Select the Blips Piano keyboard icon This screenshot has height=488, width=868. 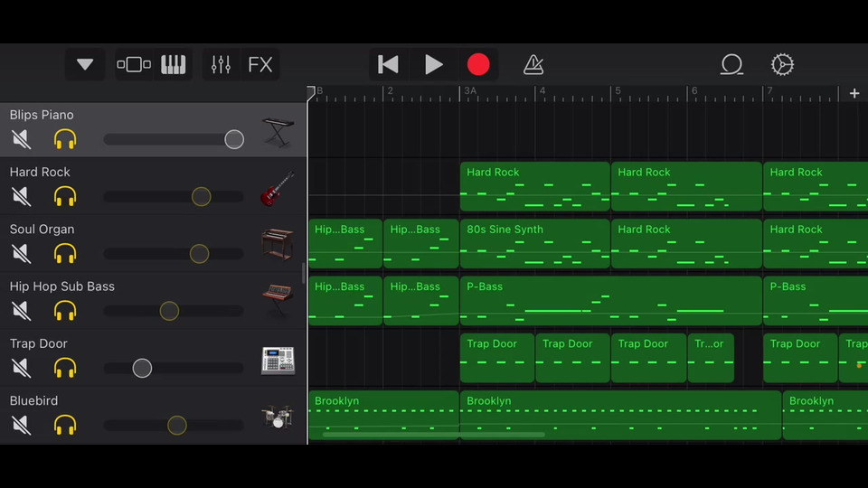pyautogui.click(x=278, y=132)
